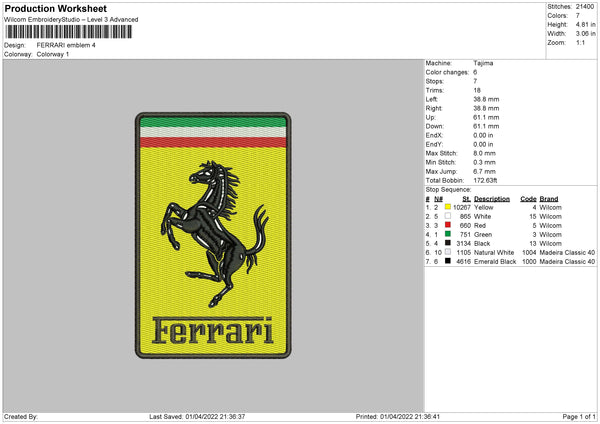Screen dimensions: 600x424
Task: Click the Max Stitch value 8.0 mm
Action: pos(484,153)
